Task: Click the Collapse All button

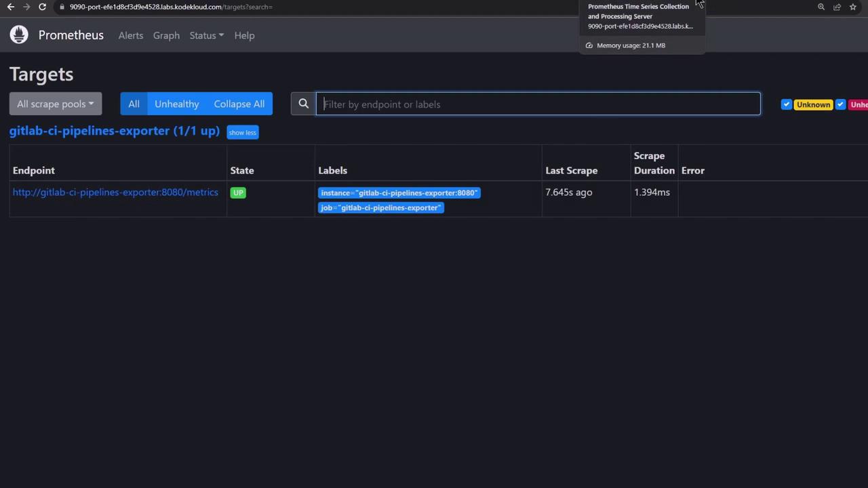Action: (x=239, y=104)
